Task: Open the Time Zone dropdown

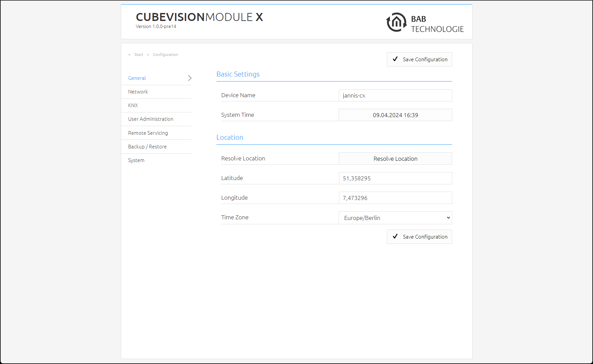Action: tap(395, 218)
